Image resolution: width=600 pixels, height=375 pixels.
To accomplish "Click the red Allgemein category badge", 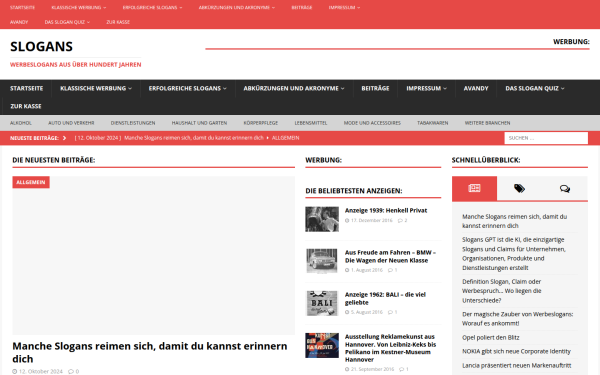I will click(x=31, y=182).
